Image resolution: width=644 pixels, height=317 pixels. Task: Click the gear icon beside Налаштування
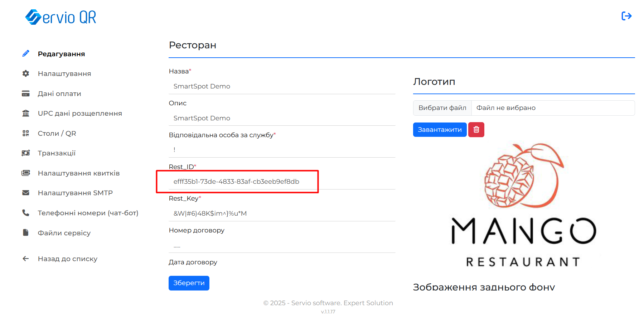pos(26,73)
